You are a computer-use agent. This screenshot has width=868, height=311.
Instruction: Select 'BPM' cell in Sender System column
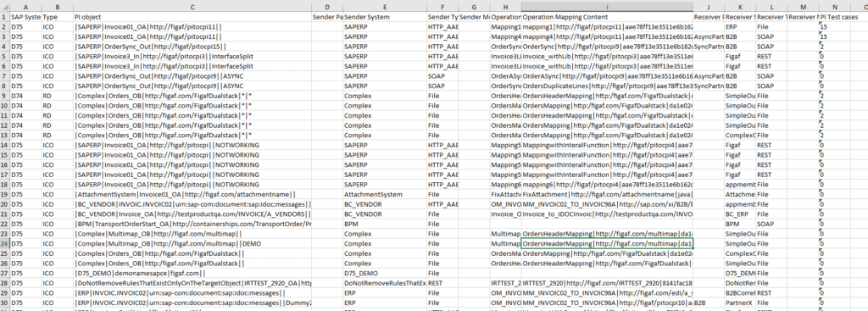[385, 224]
